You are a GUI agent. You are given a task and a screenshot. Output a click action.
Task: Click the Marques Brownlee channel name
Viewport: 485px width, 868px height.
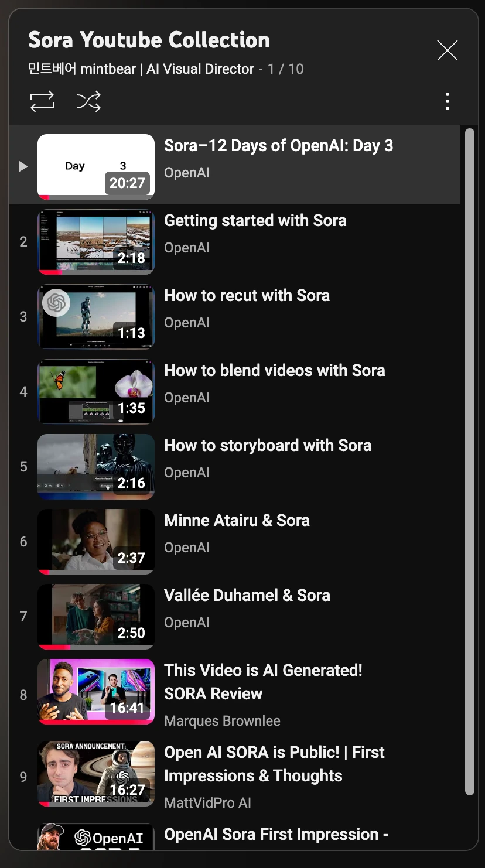222,721
